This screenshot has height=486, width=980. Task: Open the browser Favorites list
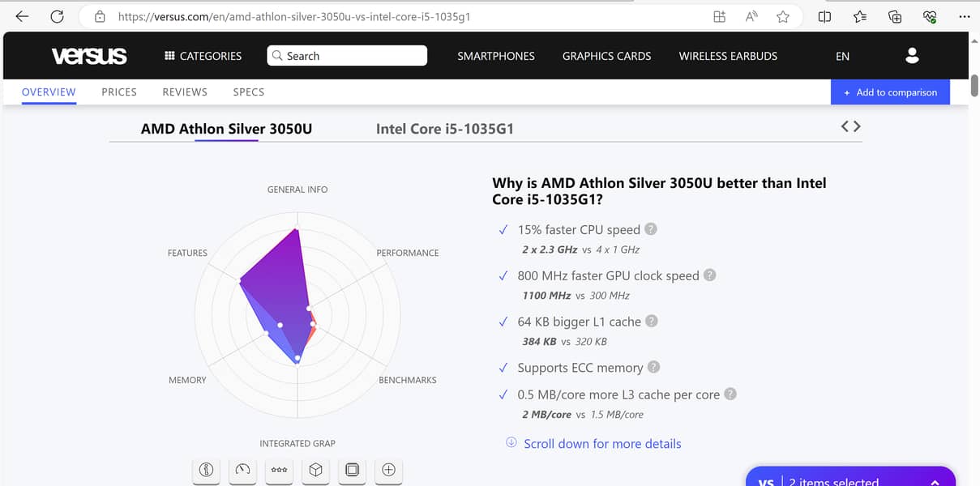860,16
